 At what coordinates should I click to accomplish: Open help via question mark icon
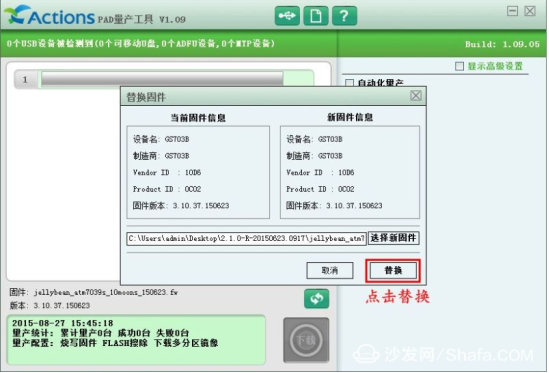(x=344, y=16)
